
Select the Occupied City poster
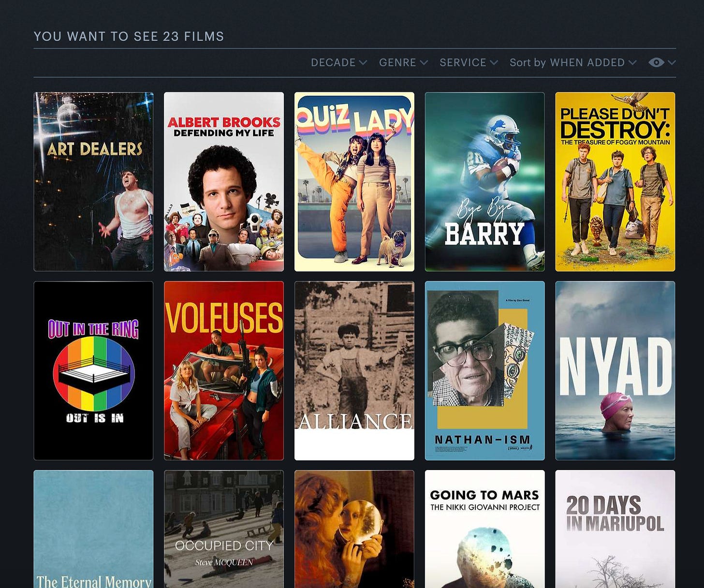click(x=224, y=529)
